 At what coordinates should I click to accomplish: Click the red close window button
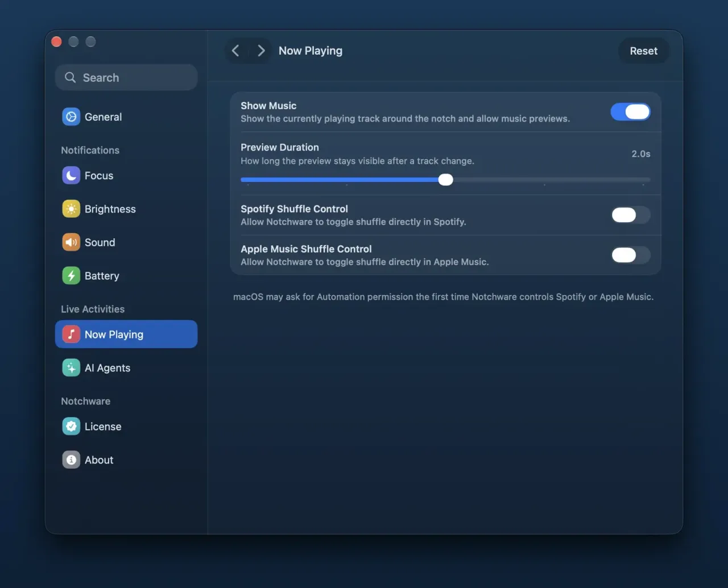pyautogui.click(x=56, y=42)
